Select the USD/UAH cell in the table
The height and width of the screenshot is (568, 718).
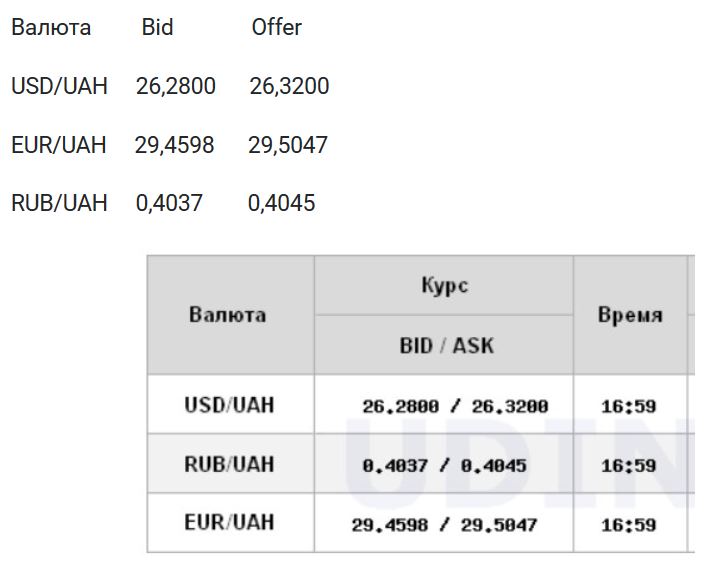[229, 405]
